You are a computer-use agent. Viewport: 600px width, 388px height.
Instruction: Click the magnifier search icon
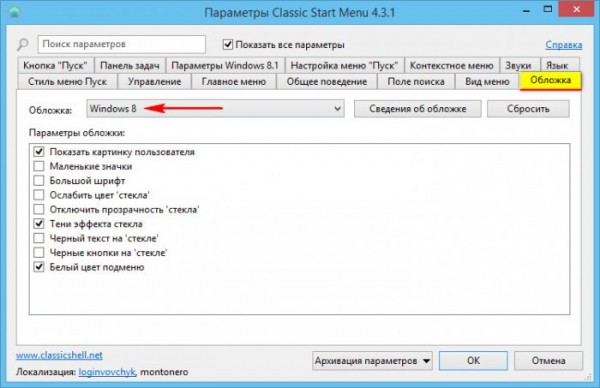(x=23, y=44)
